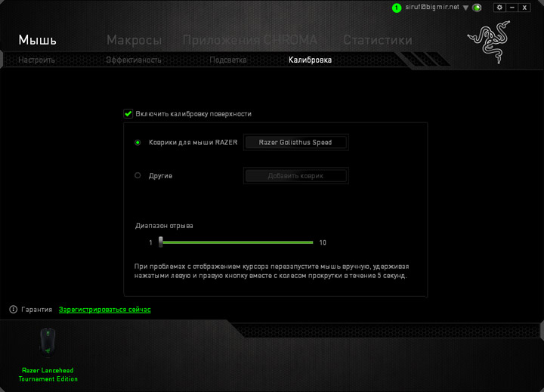Viewport: 544px width, 392px height.
Task: Click the lift-off range slider handle
Action: [x=161, y=242]
